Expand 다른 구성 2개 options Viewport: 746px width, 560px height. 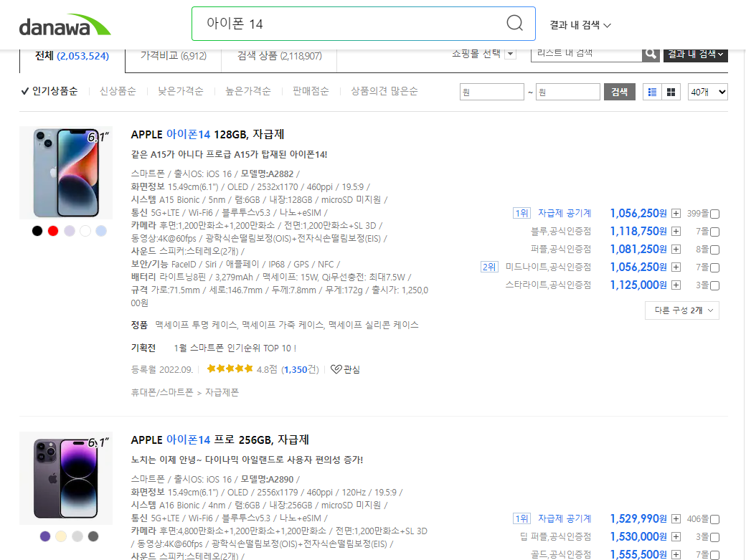pos(681,310)
